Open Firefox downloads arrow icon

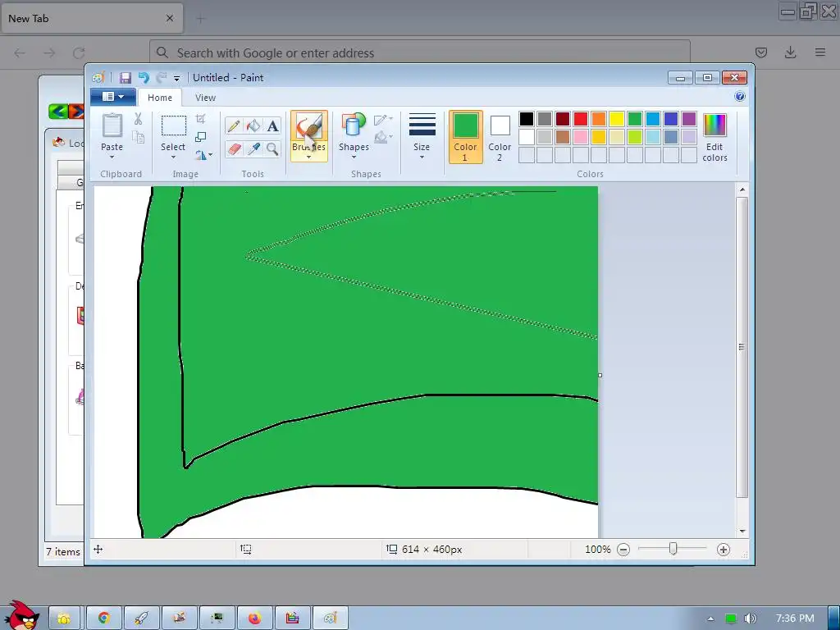coord(790,52)
